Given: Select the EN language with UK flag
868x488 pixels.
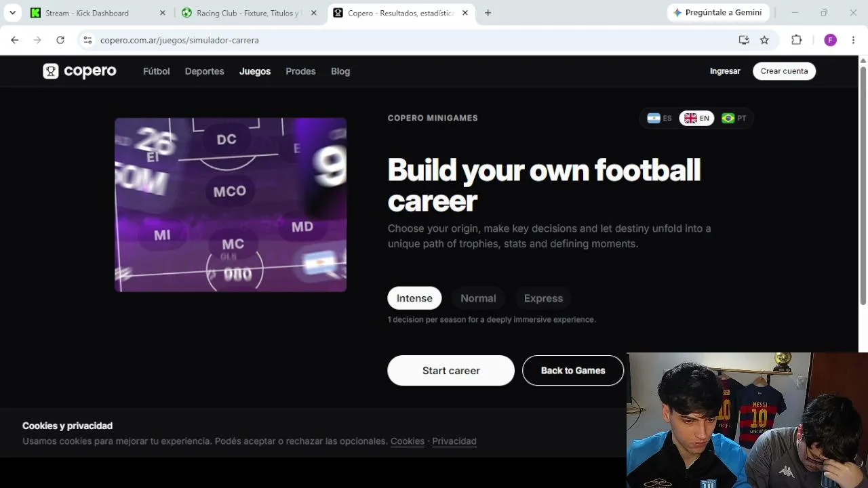Looking at the screenshot, I should [696, 118].
